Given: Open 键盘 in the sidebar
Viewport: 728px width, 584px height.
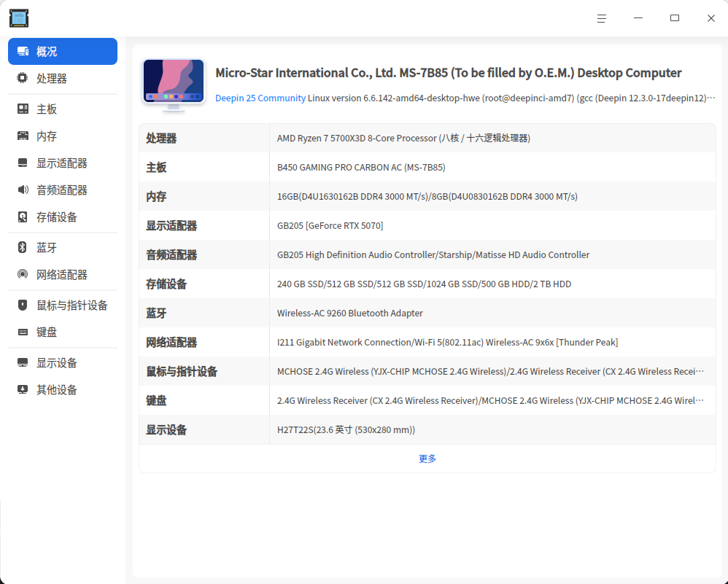Looking at the screenshot, I should coord(63,332).
